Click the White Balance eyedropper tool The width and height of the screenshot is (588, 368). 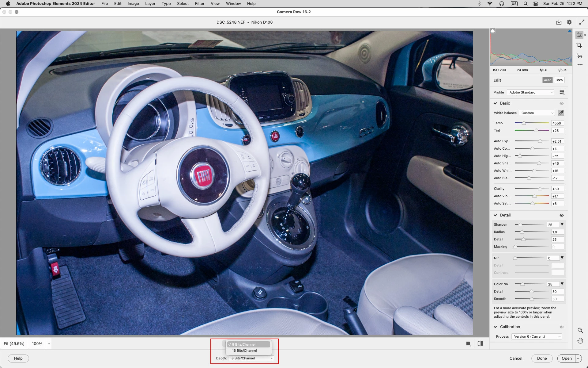561,113
